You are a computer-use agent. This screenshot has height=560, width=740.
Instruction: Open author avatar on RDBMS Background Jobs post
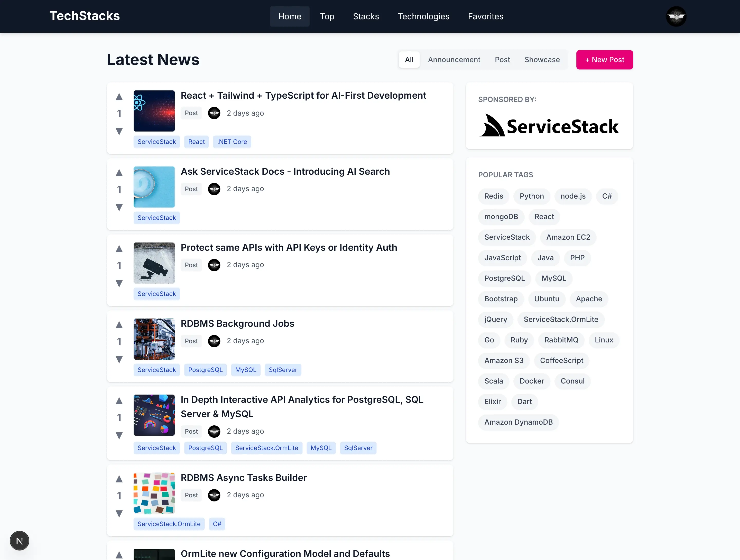point(214,341)
